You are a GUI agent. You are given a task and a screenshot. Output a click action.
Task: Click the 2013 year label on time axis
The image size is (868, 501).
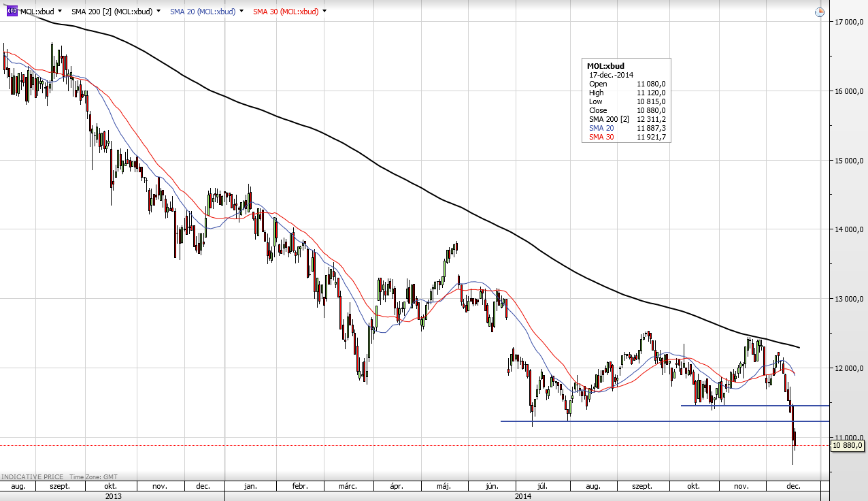(113, 496)
